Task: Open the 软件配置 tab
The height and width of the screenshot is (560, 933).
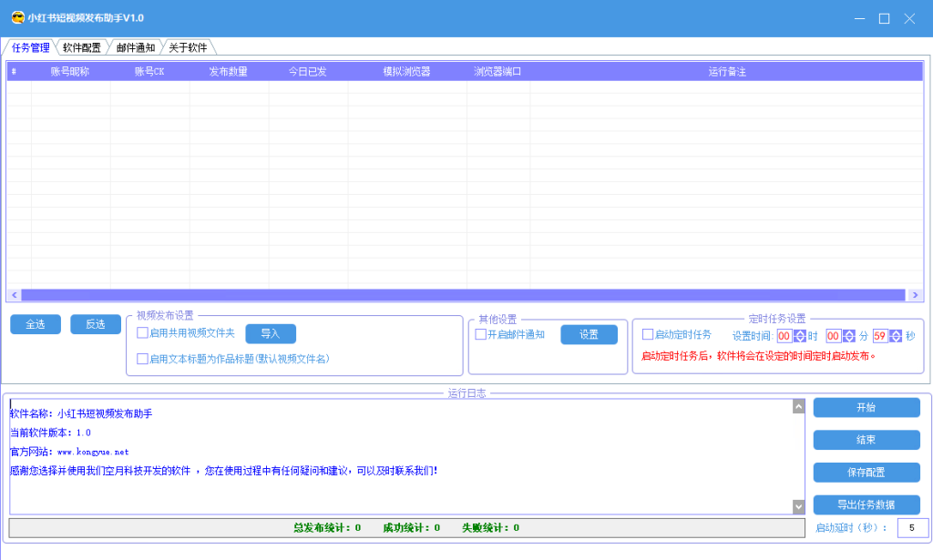Action: point(81,47)
